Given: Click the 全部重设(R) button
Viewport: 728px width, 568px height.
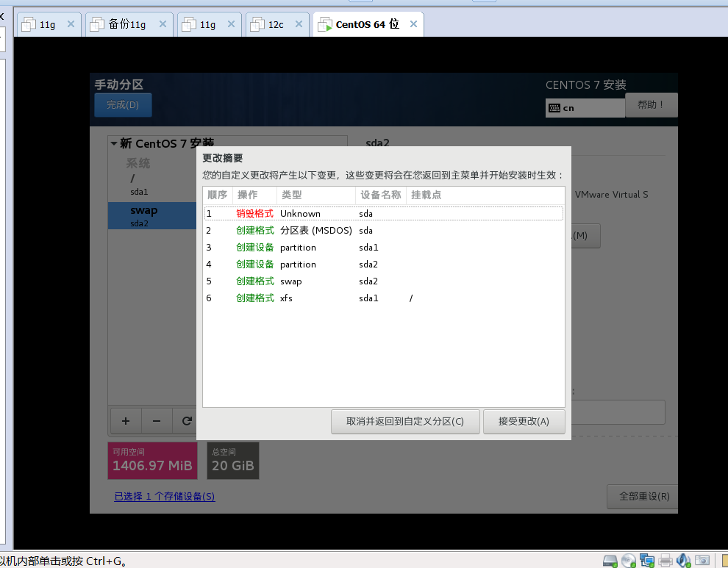Looking at the screenshot, I should point(643,497).
